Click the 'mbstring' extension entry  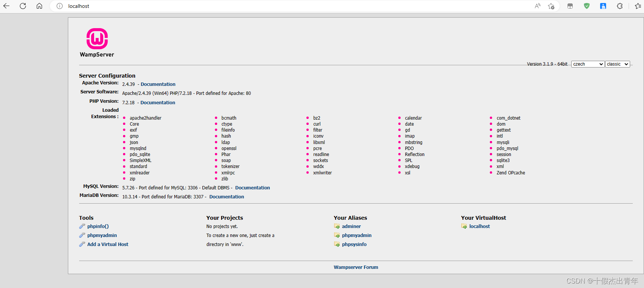(414, 142)
